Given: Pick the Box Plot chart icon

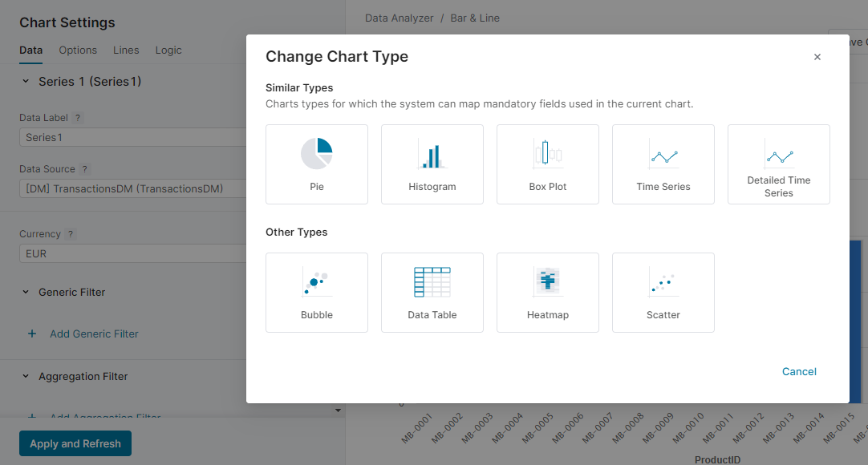Looking at the screenshot, I should 548,164.
